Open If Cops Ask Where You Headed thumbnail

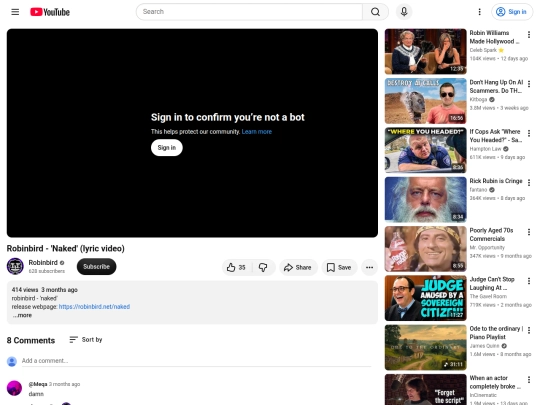(426, 150)
